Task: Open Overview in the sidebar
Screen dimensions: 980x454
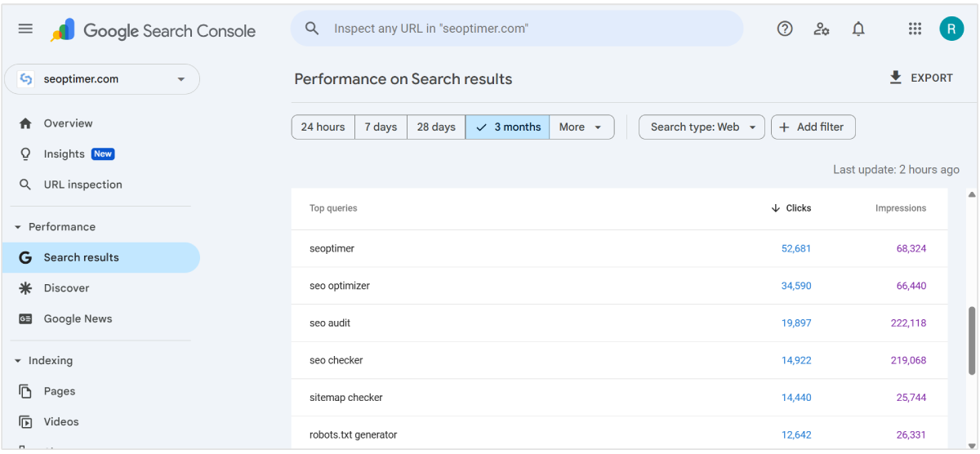Action: (x=68, y=123)
